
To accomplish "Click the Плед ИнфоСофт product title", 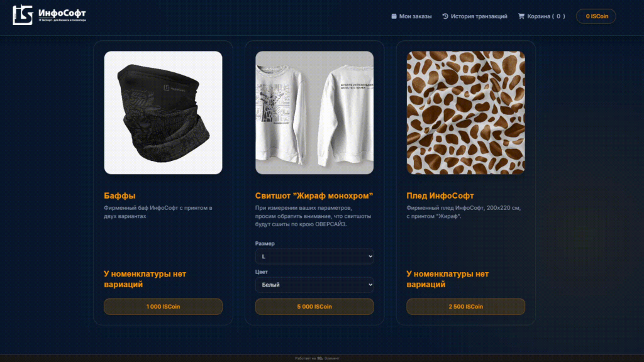I will [x=440, y=196].
